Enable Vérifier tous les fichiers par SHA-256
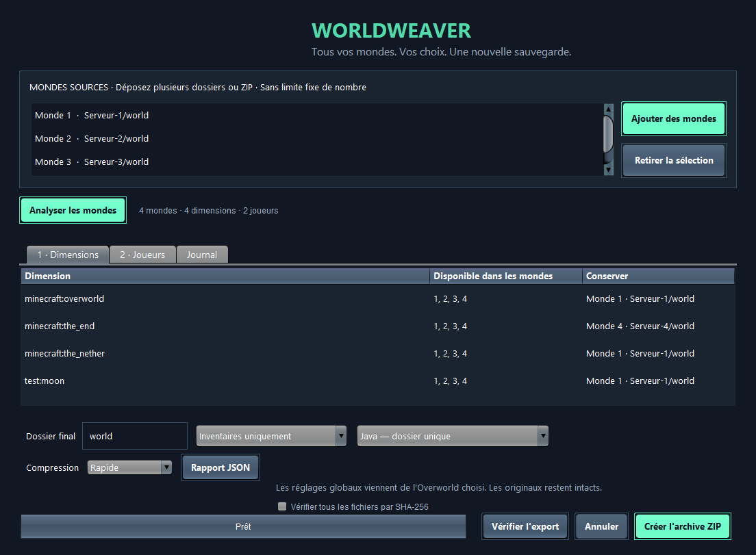The image size is (756, 555). (282, 506)
